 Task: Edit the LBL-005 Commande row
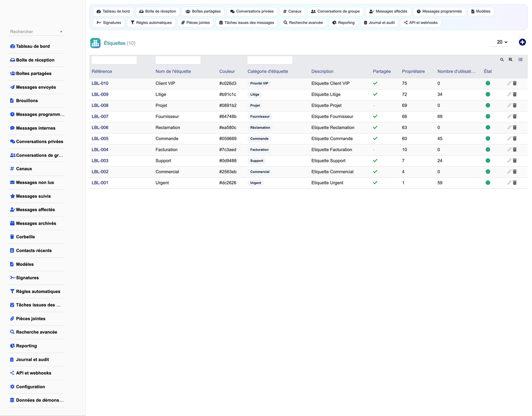(509, 139)
